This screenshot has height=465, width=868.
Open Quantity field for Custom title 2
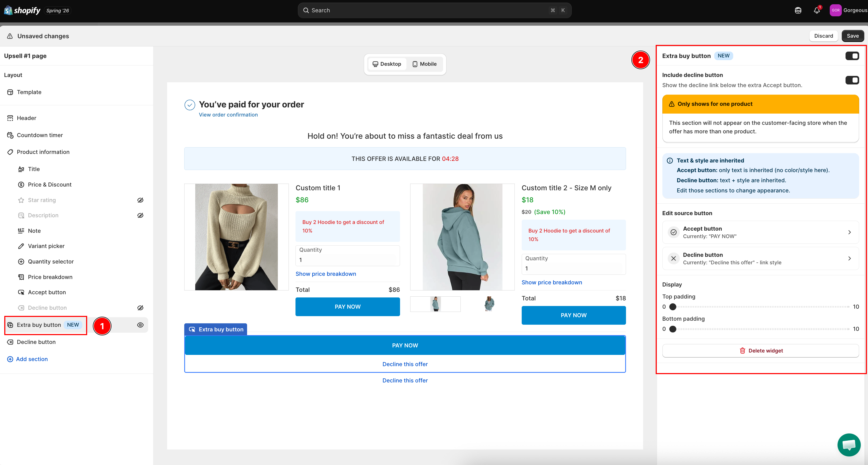574,264
